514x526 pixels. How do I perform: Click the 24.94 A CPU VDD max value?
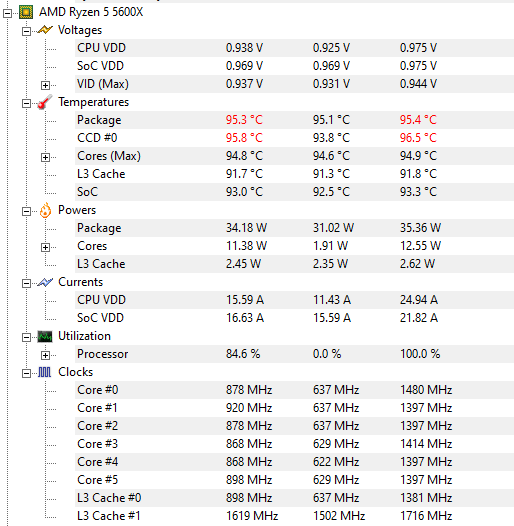click(419, 300)
